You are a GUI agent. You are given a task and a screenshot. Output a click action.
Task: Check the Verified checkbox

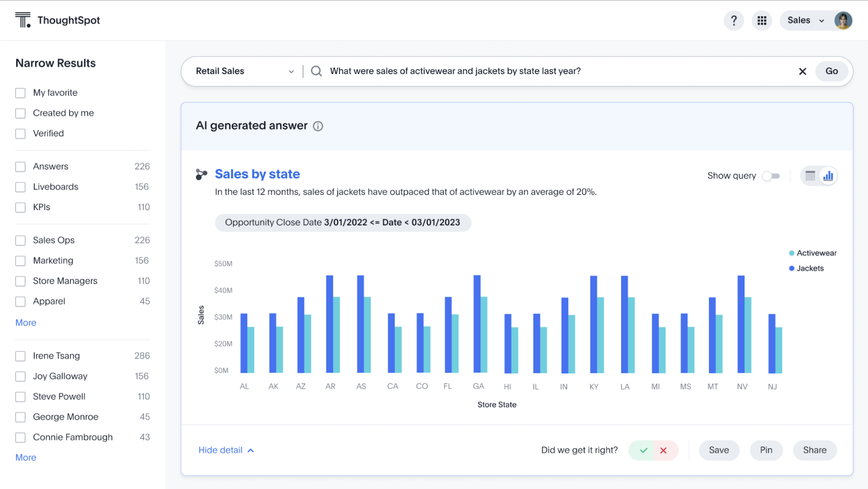20,134
